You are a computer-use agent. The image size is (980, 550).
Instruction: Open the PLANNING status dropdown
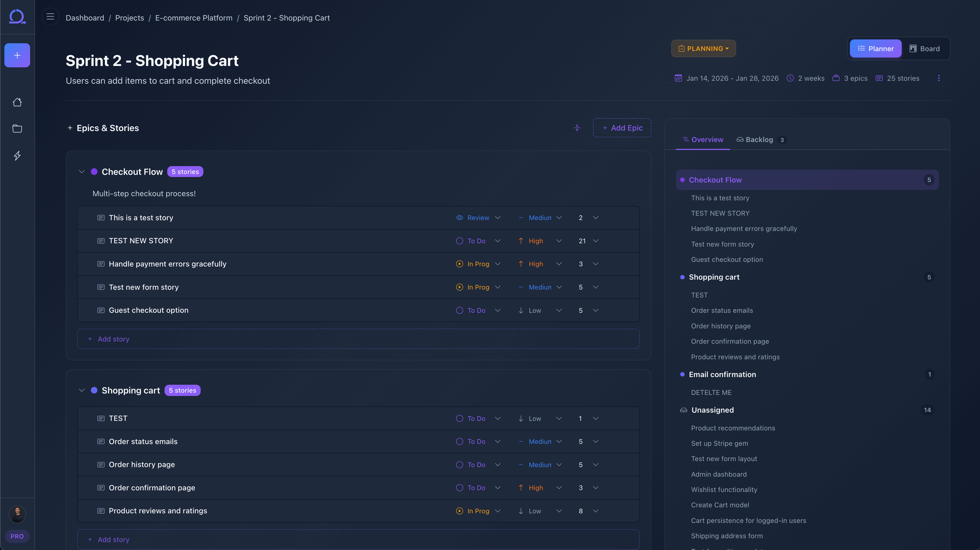[704, 49]
